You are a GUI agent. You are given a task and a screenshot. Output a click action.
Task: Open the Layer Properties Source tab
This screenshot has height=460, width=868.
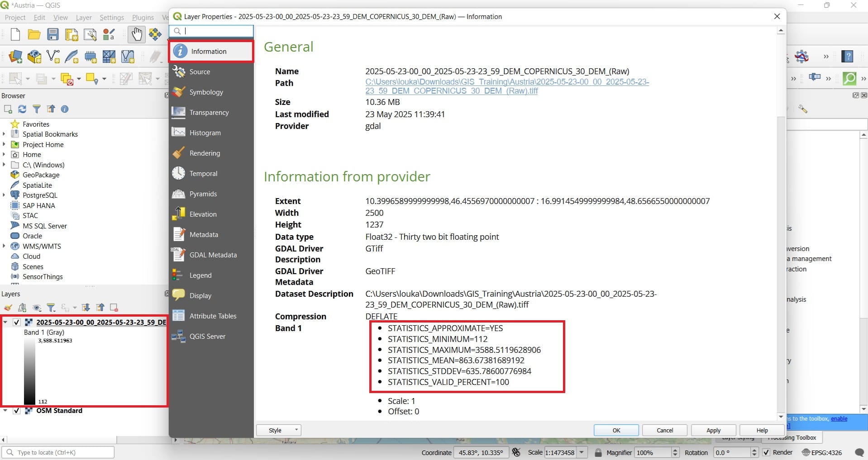tap(211, 72)
